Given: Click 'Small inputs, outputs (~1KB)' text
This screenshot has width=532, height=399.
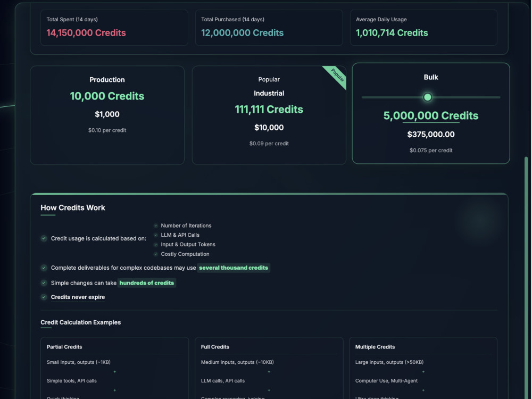Looking at the screenshot, I should pyautogui.click(x=79, y=362).
